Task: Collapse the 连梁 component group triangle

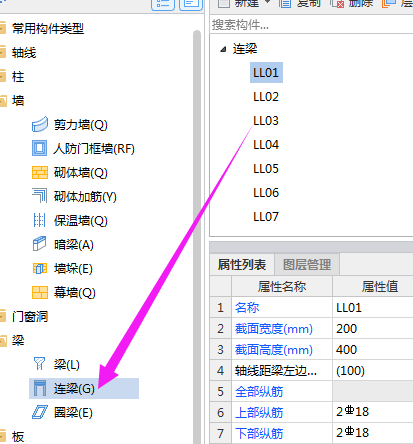Action: (223, 50)
